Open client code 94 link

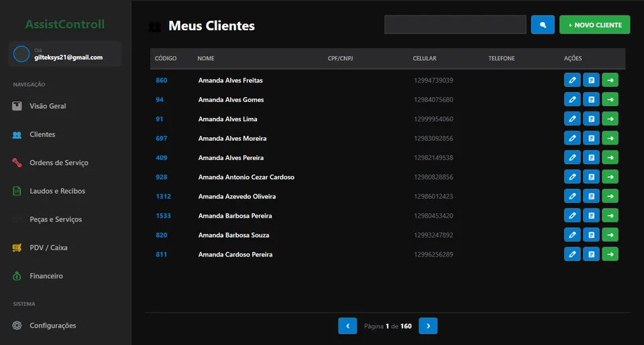pyautogui.click(x=160, y=100)
